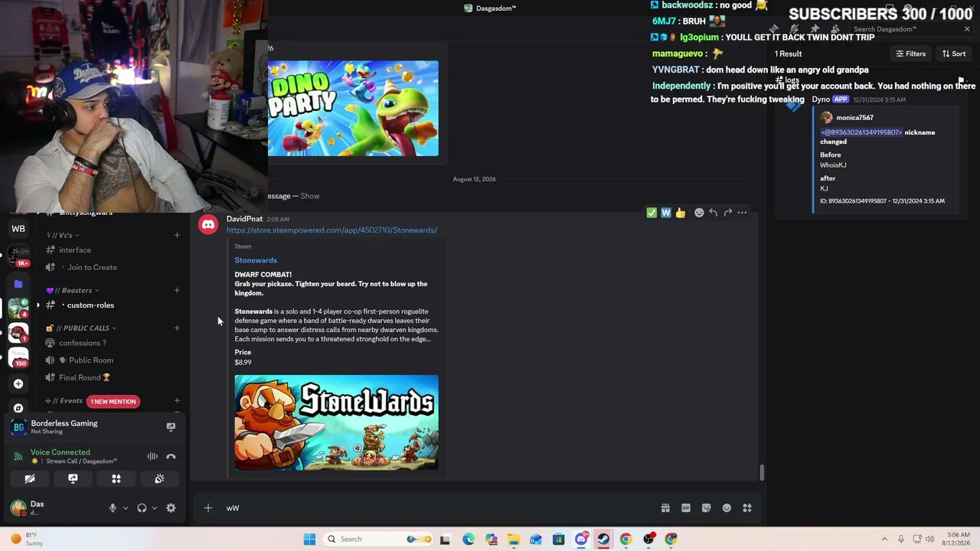React with the blue W emoji
The image size is (980, 551).
pyautogui.click(x=666, y=213)
